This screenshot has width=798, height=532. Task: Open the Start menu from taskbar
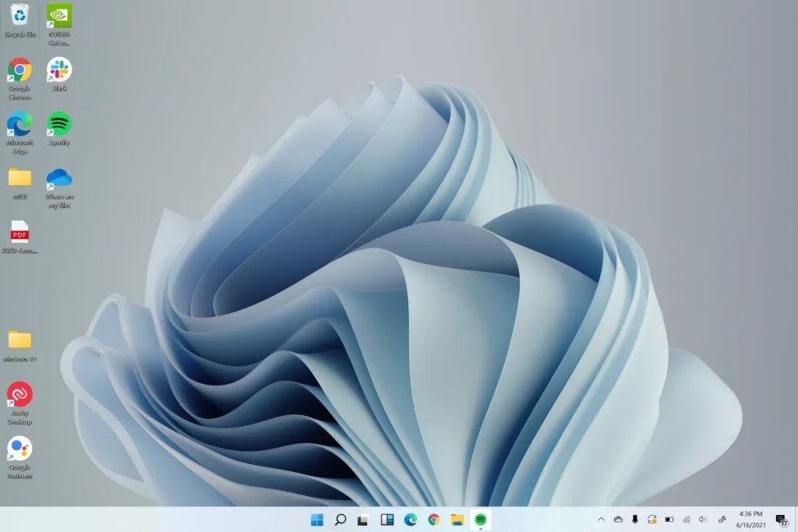coord(316,520)
